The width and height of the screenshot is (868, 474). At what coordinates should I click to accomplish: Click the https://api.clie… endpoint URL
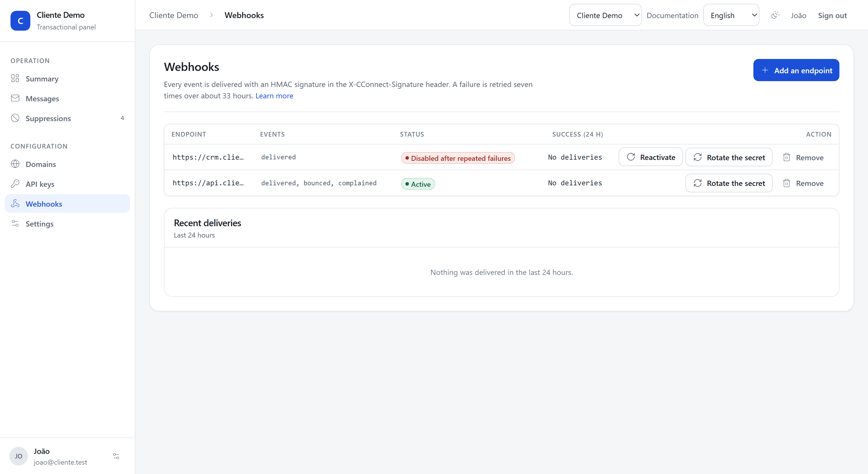coord(208,183)
